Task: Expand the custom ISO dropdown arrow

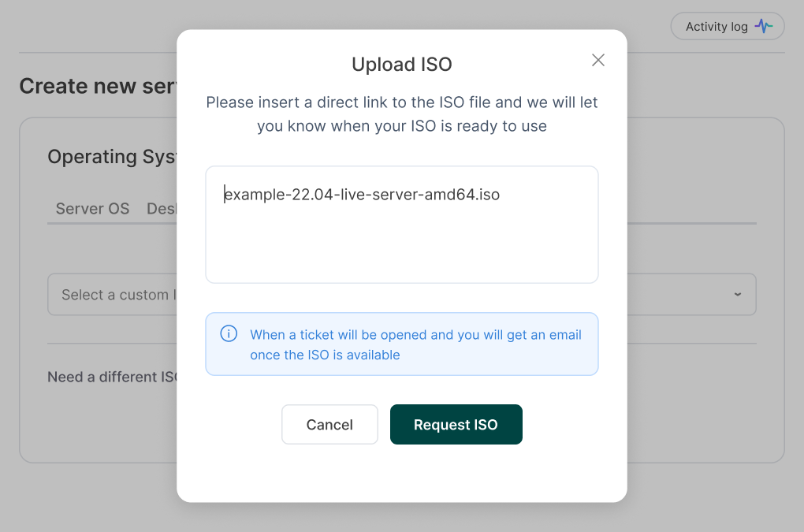Action: click(737, 294)
